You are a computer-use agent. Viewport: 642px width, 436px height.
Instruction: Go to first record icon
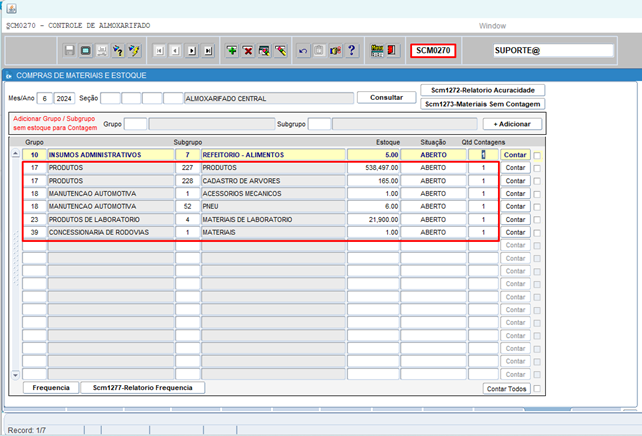click(159, 51)
